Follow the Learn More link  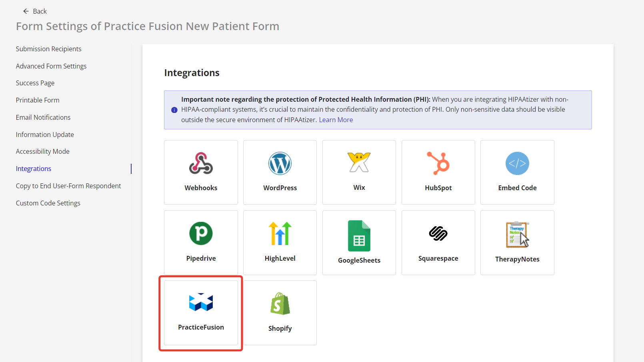[336, 120]
